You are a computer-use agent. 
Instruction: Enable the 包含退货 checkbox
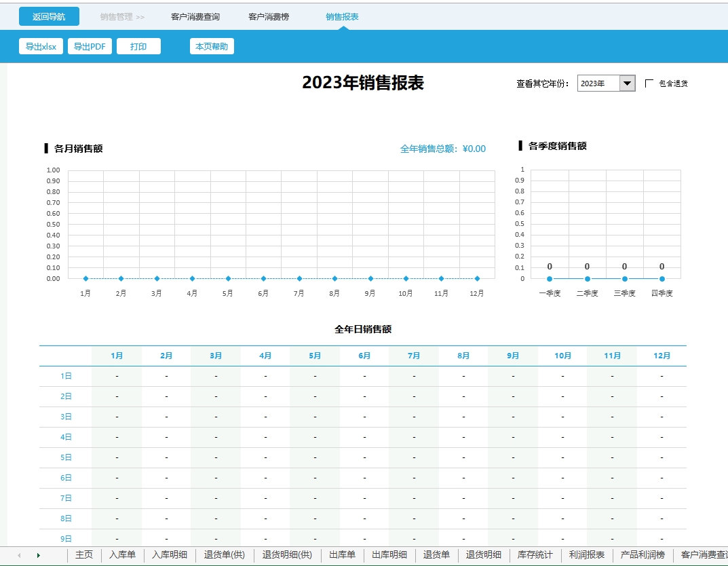coord(649,83)
